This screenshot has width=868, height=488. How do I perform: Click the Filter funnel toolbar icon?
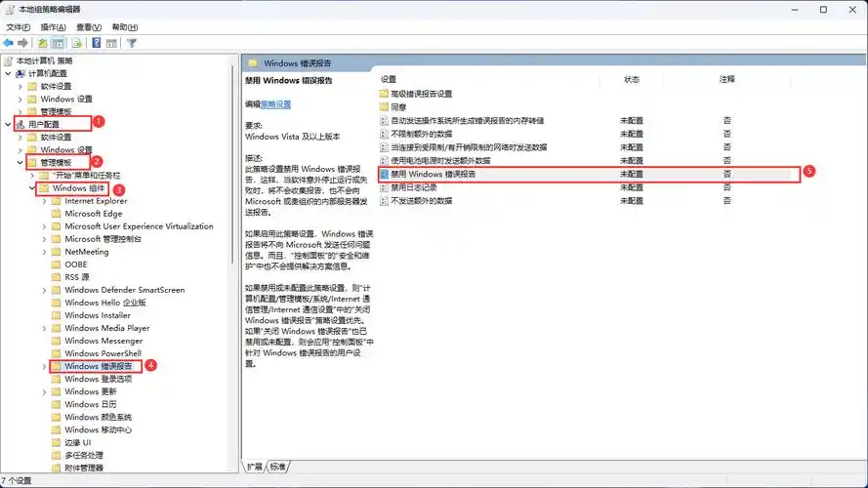(x=131, y=43)
